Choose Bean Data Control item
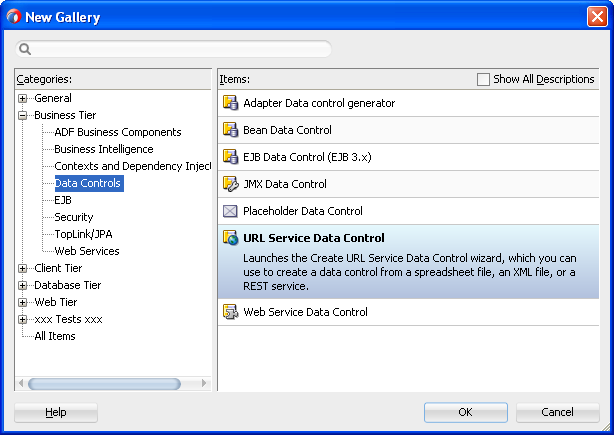Image resolution: width=614 pixels, height=435 pixels. (x=408, y=130)
